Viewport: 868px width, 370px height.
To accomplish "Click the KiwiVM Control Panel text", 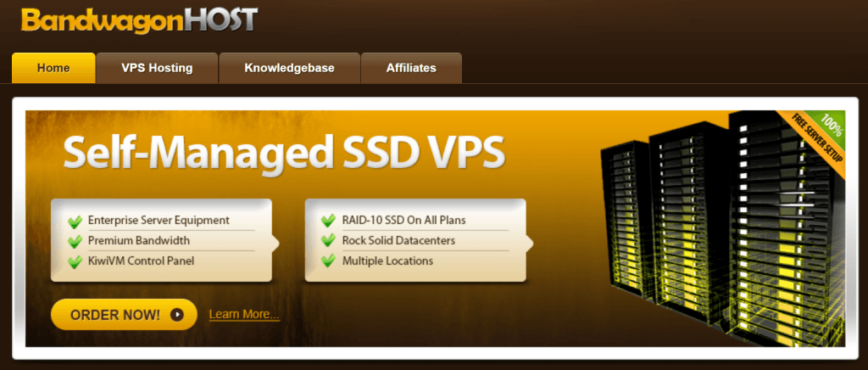I will [142, 261].
